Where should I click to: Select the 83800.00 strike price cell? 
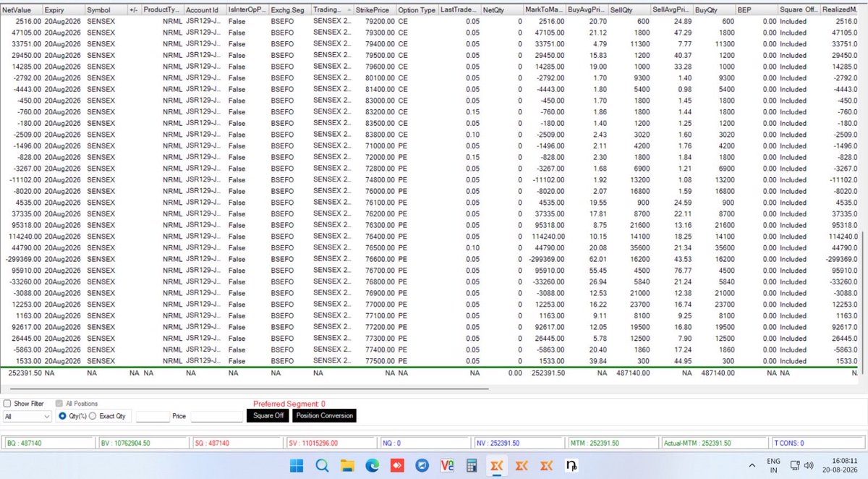click(375, 135)
